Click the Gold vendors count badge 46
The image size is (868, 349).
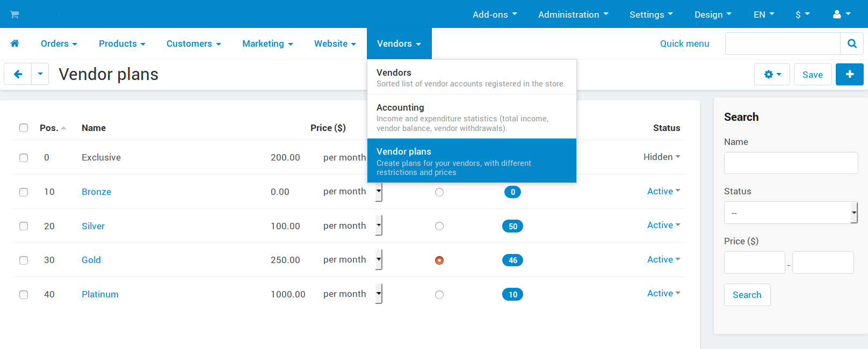512,260
